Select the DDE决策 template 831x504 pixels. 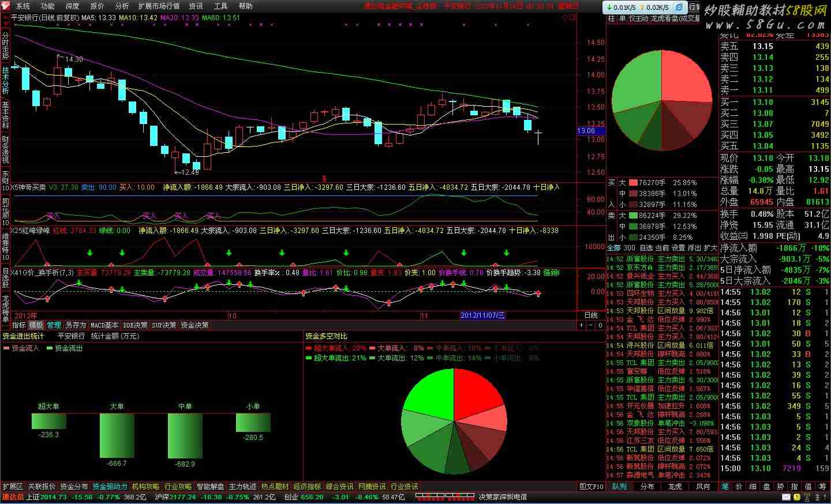(135, 325)
